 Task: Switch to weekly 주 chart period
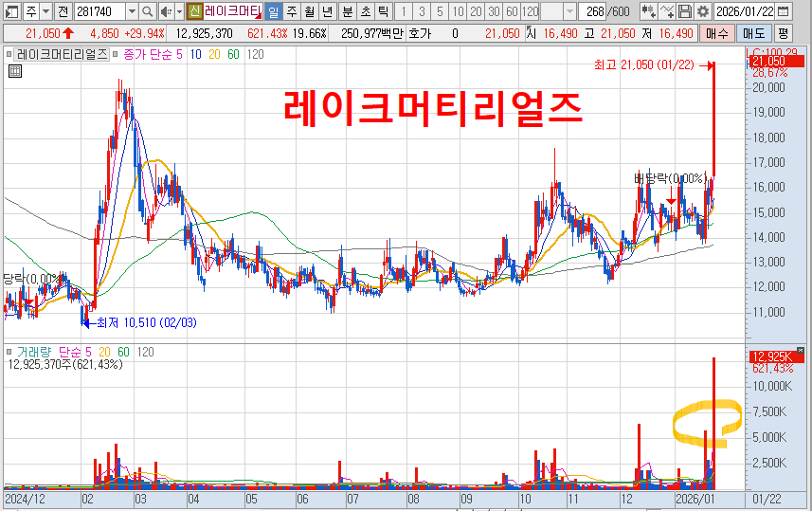pyautogui.click(x=292, y=10)
